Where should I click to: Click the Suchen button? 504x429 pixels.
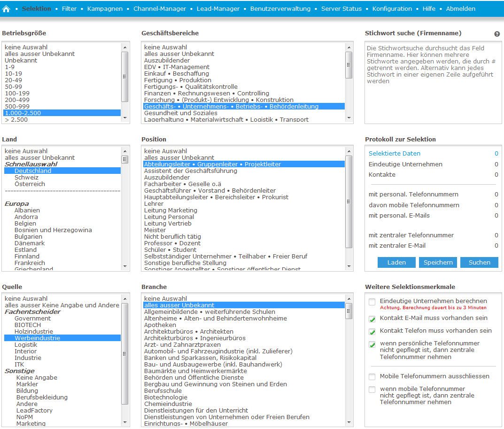click(x=479, y=262)
